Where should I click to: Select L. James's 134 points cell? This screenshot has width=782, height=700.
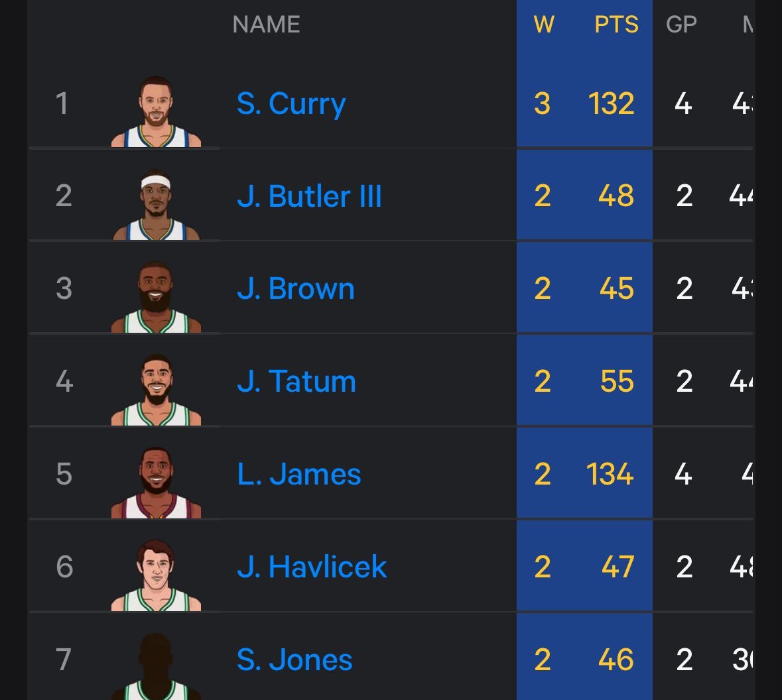[x=610, y=474]
